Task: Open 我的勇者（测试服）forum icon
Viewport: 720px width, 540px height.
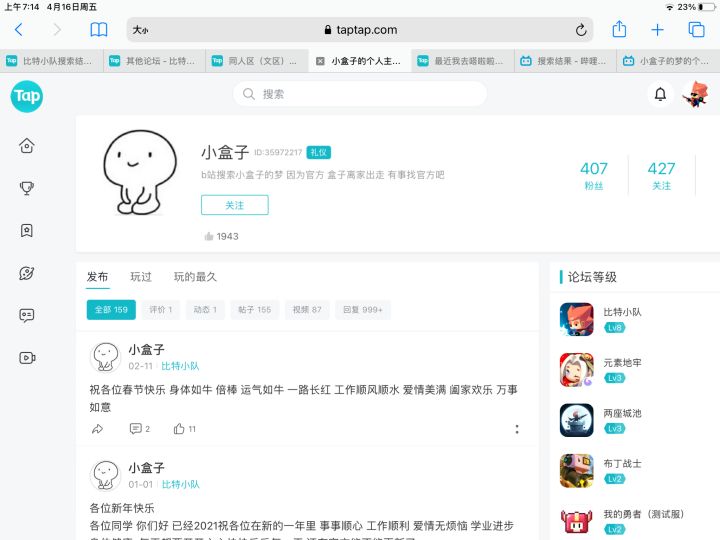Action: click(577, 521)
